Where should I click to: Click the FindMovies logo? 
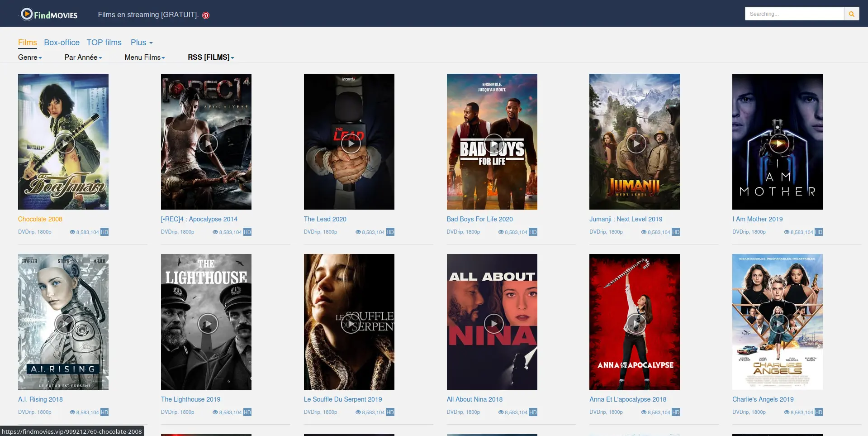click(x=49, y=14)
